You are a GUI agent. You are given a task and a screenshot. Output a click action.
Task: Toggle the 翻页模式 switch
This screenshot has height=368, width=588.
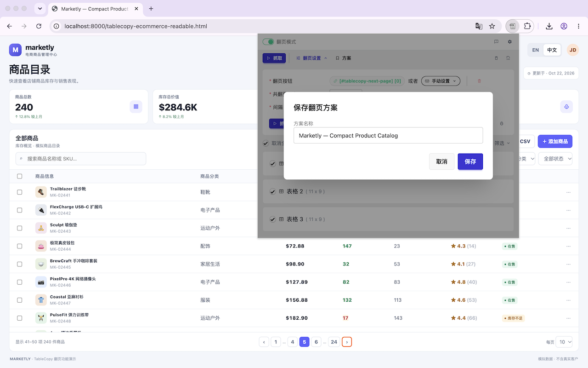(268, 42)
